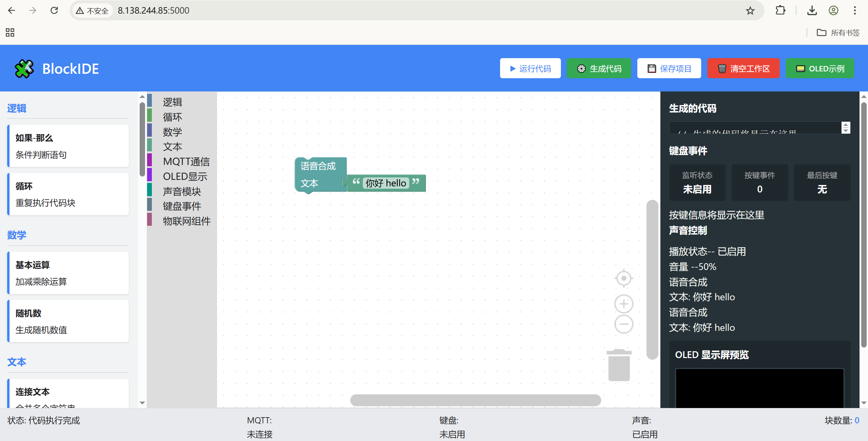Zoom out using the minus icon
868x441 pixels.
[x=623, y=324]
